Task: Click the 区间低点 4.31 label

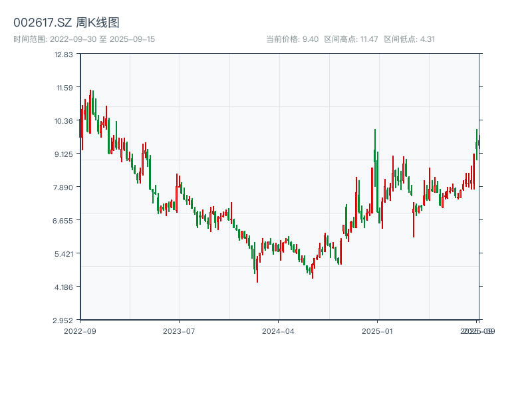Action: point(409,39)
